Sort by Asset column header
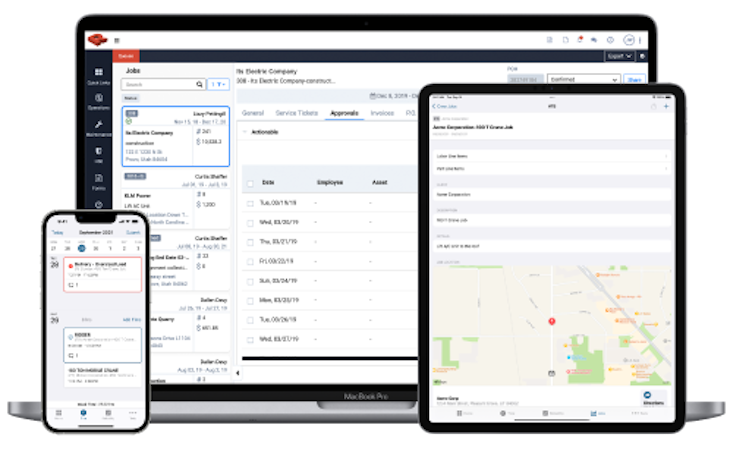Viewport: 733px width, 450px height. 380,183
